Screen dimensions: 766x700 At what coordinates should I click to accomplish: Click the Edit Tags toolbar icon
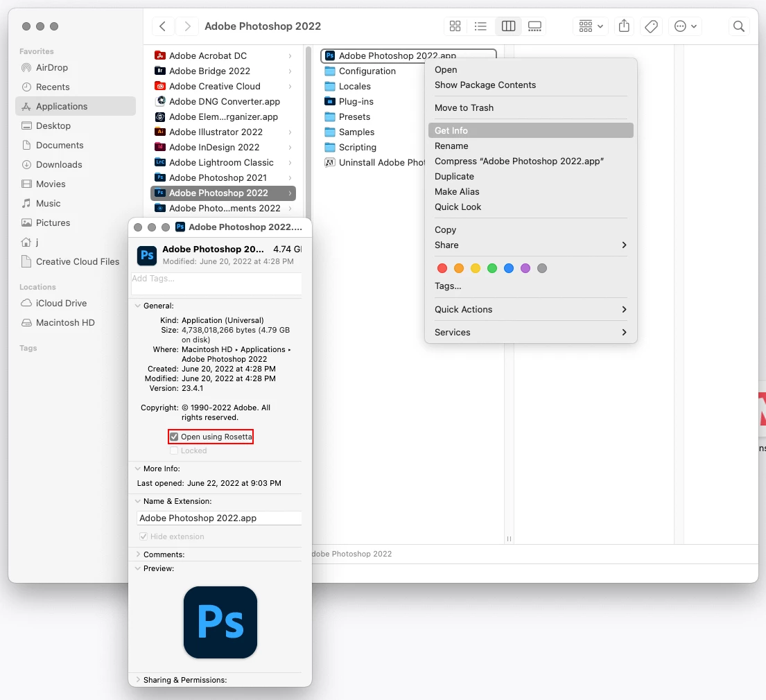coord(651,26)
